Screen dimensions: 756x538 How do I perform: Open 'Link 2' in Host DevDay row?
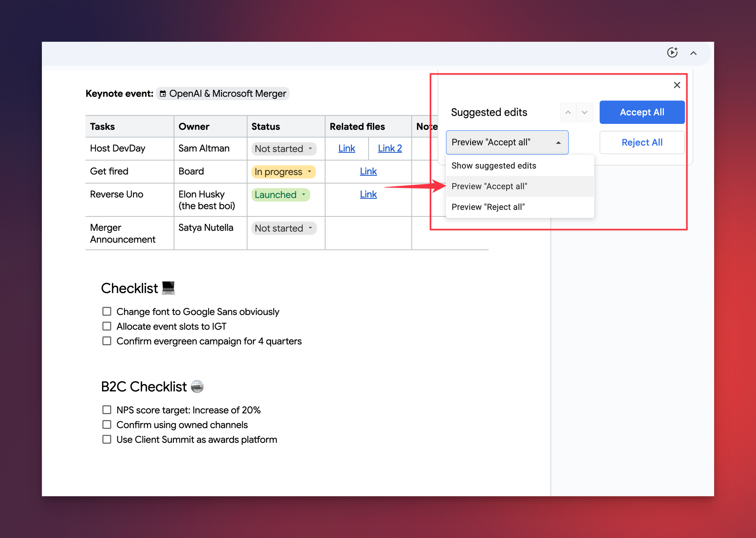[390, 148]
